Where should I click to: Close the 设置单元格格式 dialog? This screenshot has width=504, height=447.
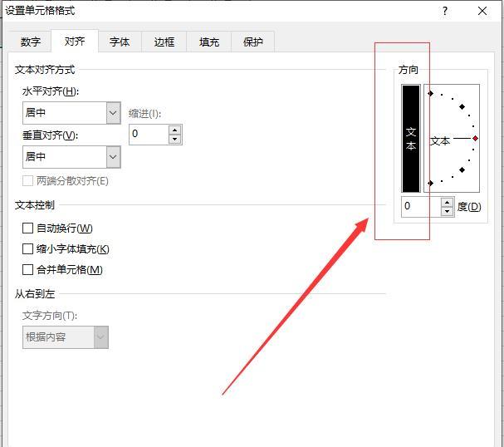tap(482, 12)
